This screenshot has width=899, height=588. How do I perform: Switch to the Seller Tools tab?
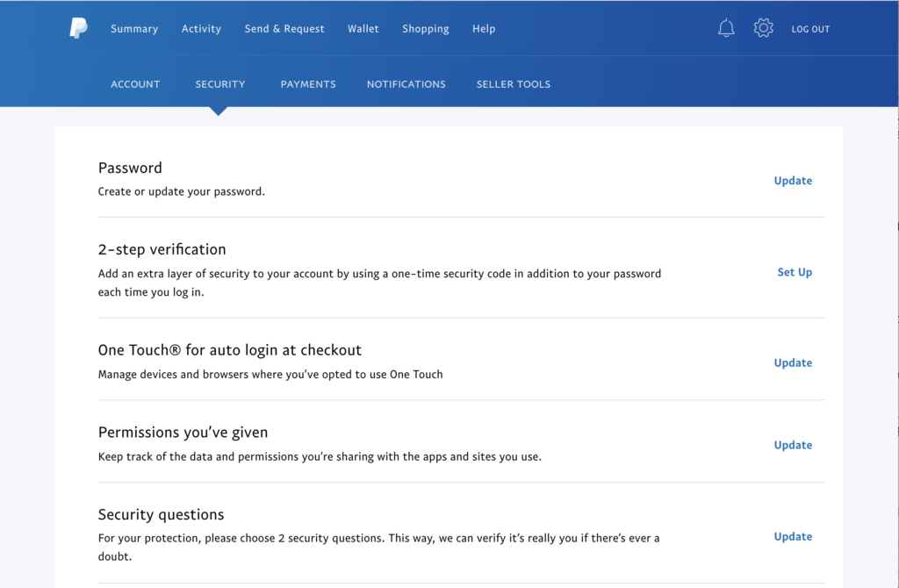(514, 84)
